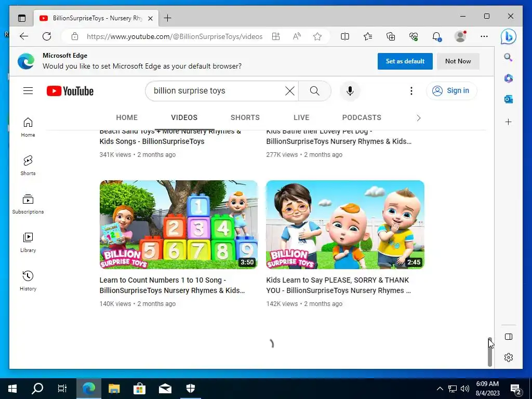The width and height of the screenshot is (532, 399).
Task: Go to Home in YouTube sidebar
Action: (28, 127)
